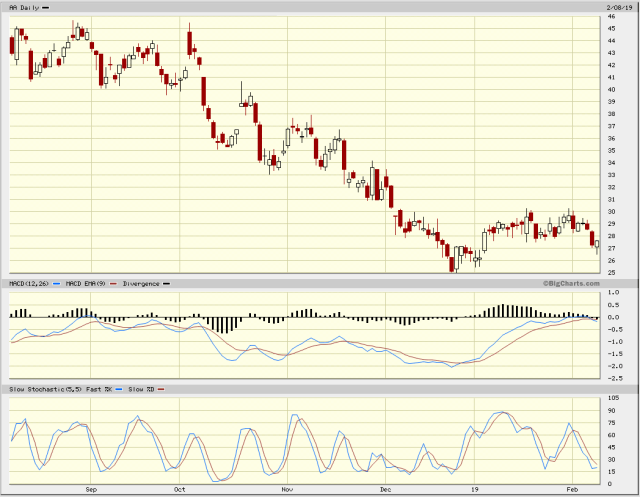
Task: Click the red legend dash after Slow %D
Action: click(161, 390)
